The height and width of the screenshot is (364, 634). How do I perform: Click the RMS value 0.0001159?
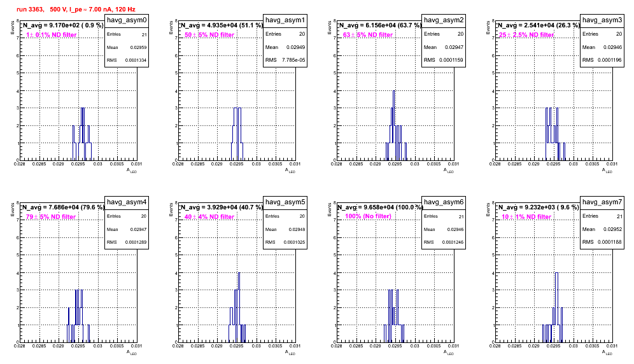pos(452,60)
